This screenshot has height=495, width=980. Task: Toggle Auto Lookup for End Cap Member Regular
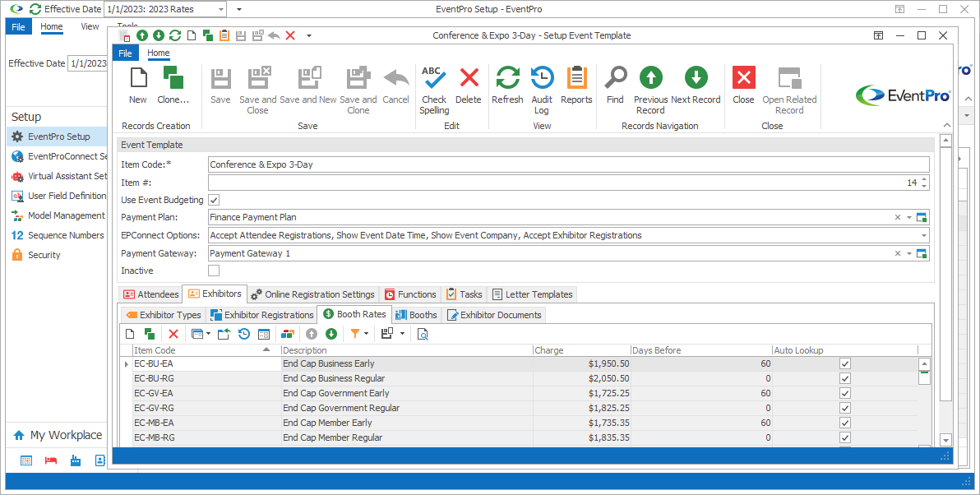tap(845, 437)
